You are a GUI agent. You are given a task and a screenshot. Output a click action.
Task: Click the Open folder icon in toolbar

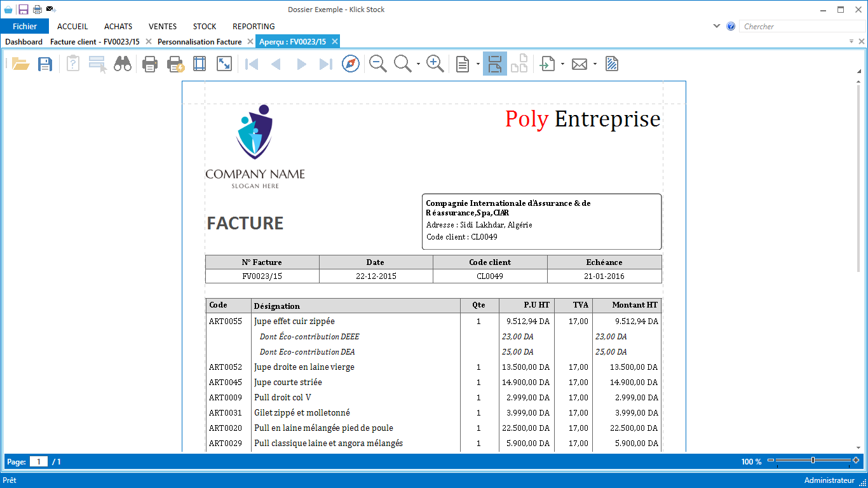(x=20, y=64)
